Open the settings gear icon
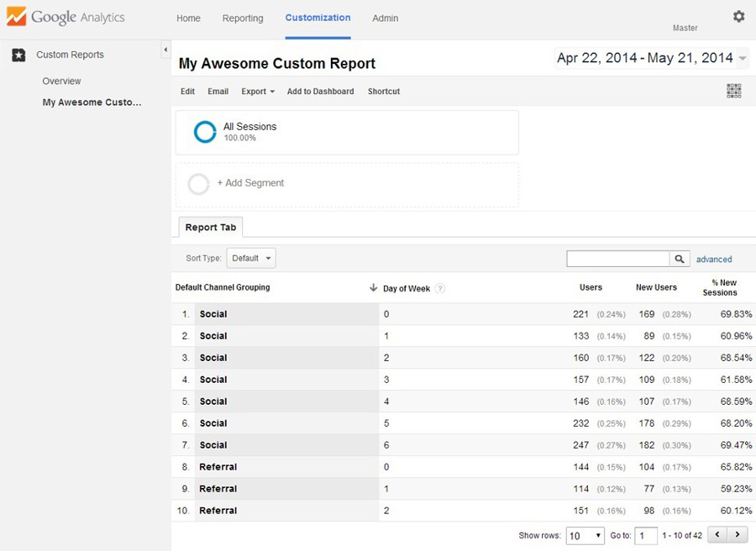756x551 pixels. pos(738,17)
